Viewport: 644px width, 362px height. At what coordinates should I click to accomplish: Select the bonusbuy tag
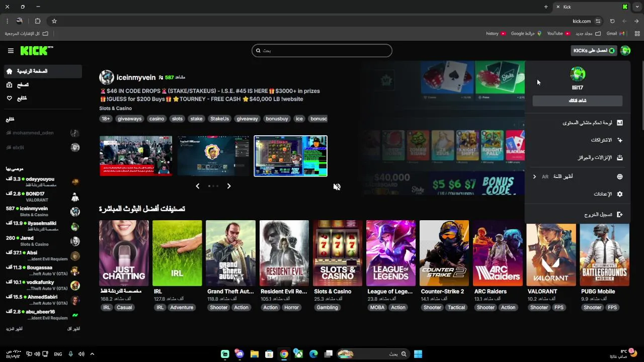click(277, 119)
